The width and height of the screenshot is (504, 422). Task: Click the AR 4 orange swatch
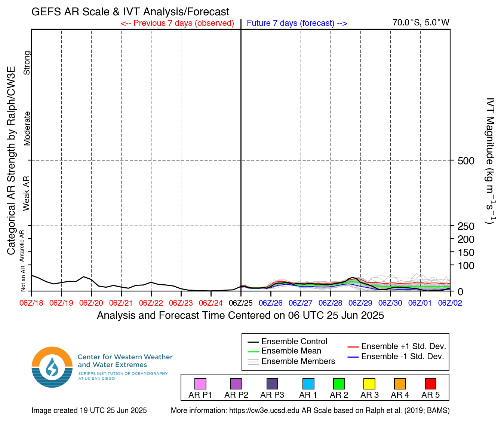coord(400,384)
